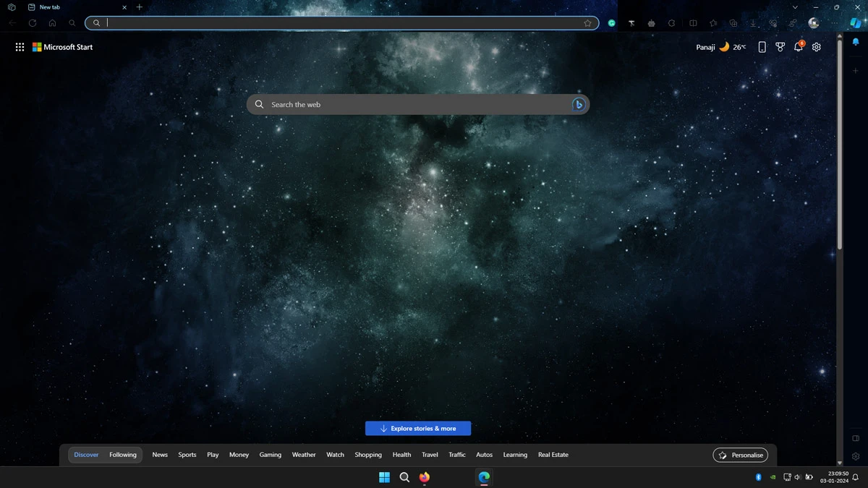Image resolution: width=868 pixels, height=488 pixels.
Task: Open the Panaji weather forecast widget
Action: (x=720, y=47)
